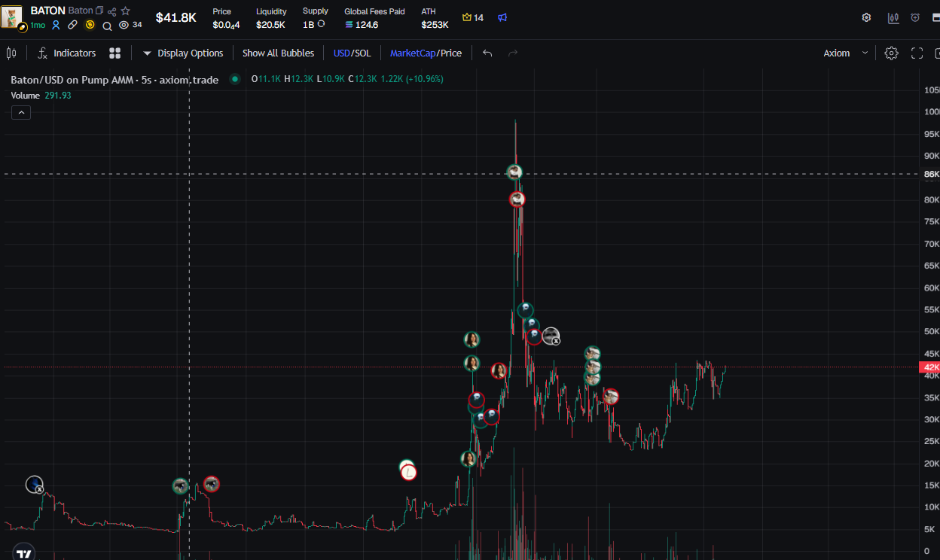Click the eye watchers icon

point(124,25)
